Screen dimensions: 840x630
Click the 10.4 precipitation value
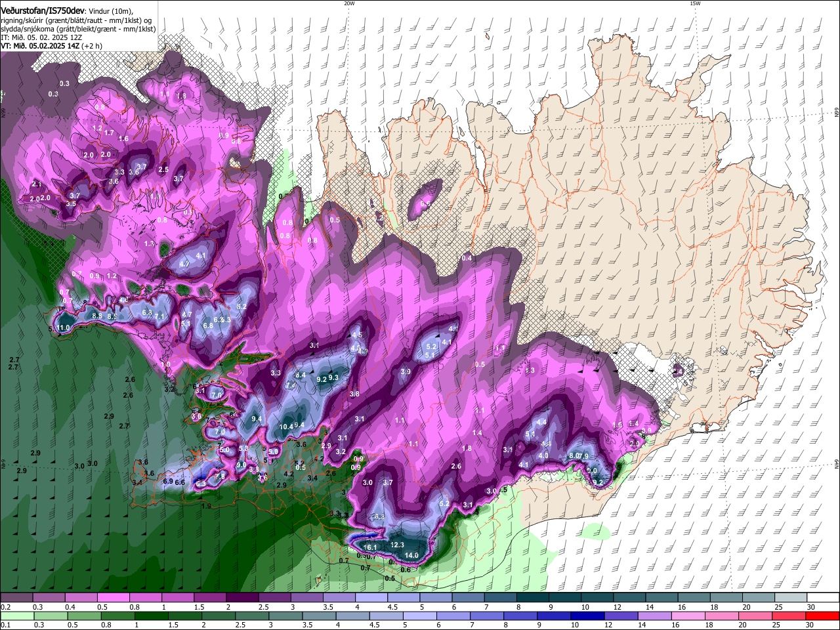point(286,427)
